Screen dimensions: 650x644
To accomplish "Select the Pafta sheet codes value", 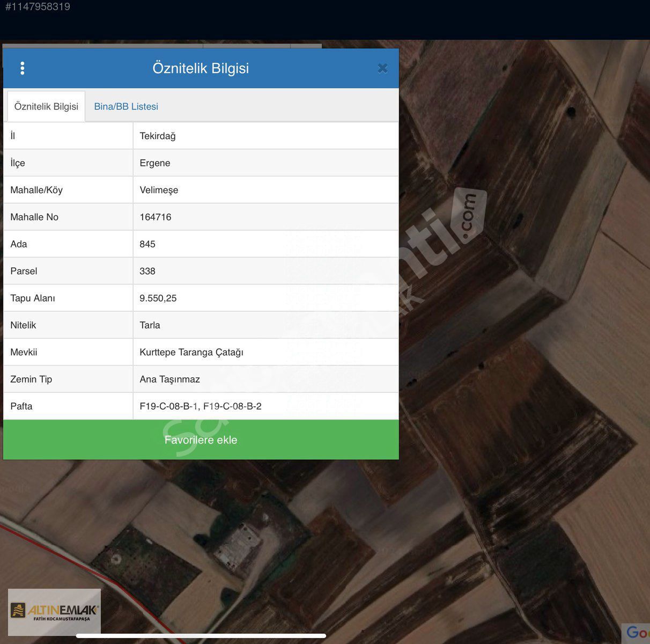I will coord(201,406).
